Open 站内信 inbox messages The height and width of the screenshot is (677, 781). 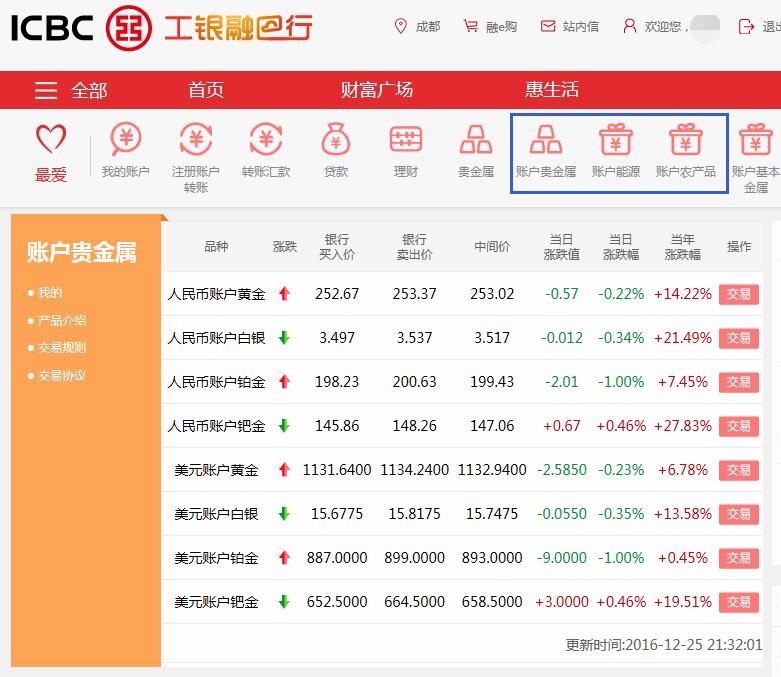click(x=570, y=26)
